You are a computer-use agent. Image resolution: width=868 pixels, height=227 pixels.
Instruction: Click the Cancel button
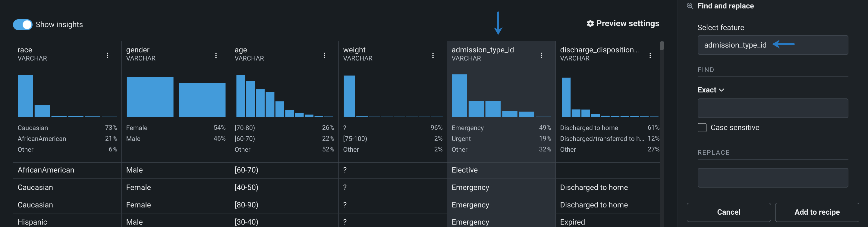coord(728,212)
